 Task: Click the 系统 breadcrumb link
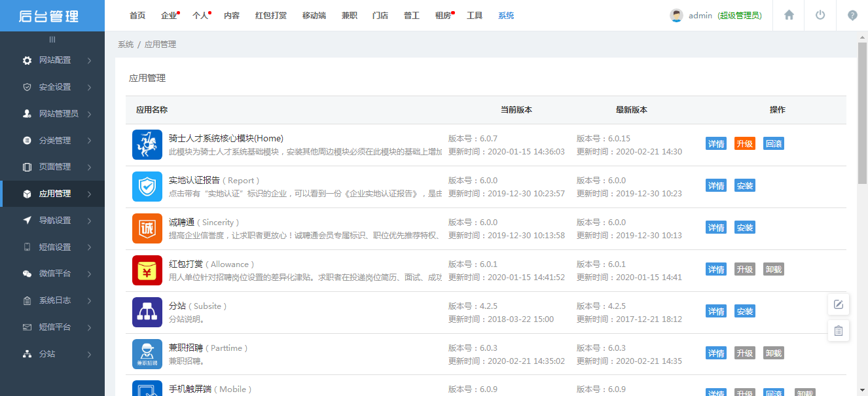126,45
